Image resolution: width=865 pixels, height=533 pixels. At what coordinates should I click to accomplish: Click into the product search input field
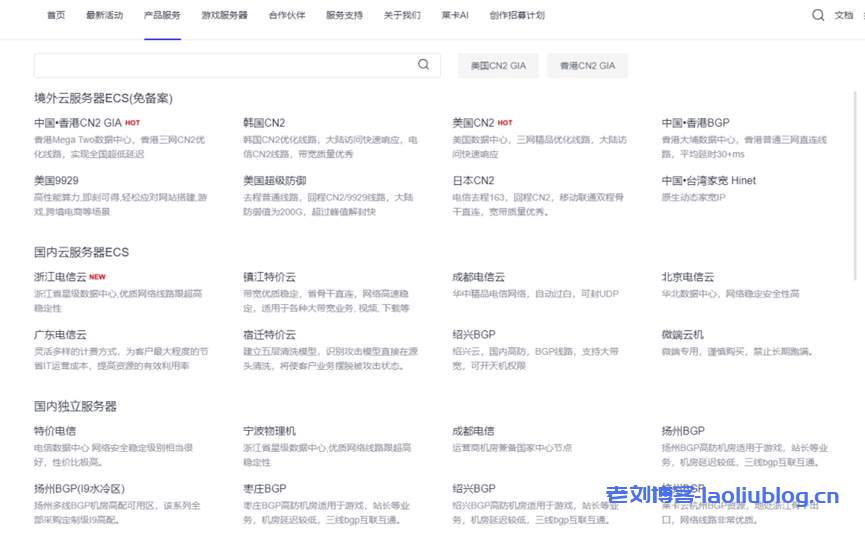click(x=225, y=65)
